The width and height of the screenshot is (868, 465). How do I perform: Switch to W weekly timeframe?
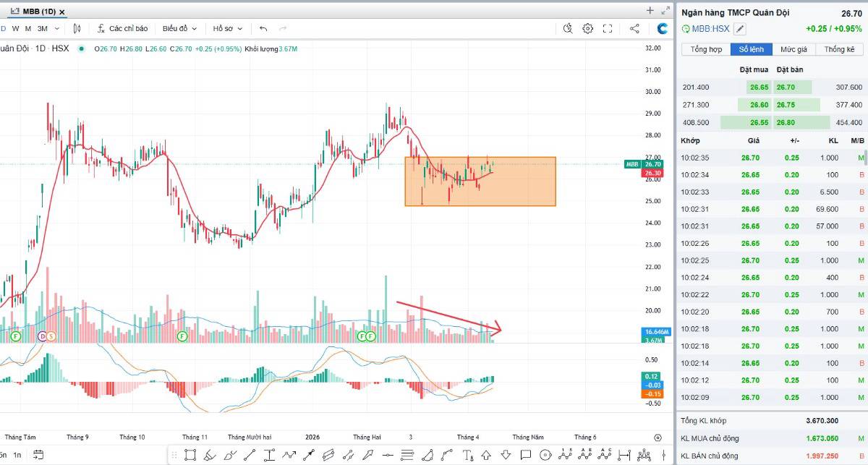pos(15,28)
